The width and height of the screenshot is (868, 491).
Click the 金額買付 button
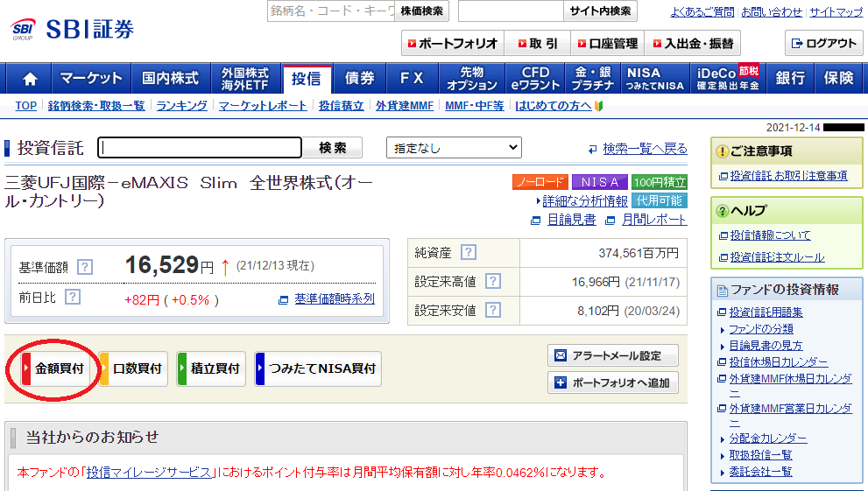click(55, 368)
